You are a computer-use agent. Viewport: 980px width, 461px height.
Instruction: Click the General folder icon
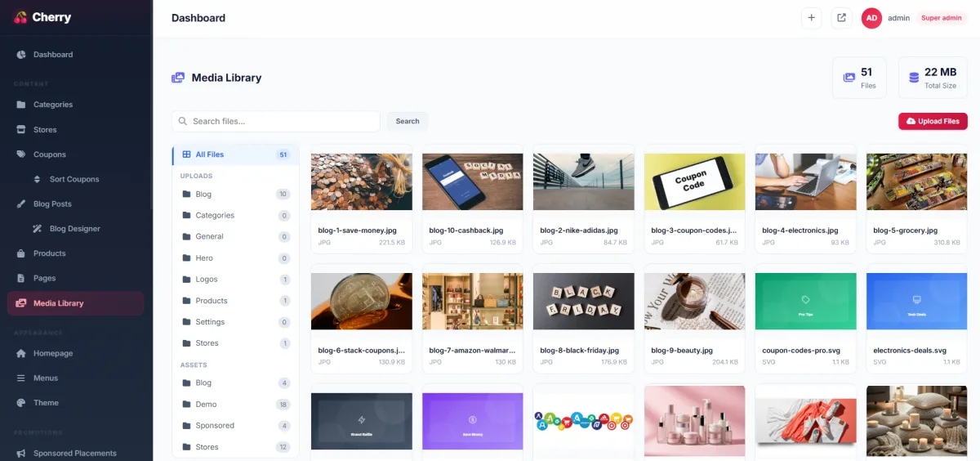(186, 236)
